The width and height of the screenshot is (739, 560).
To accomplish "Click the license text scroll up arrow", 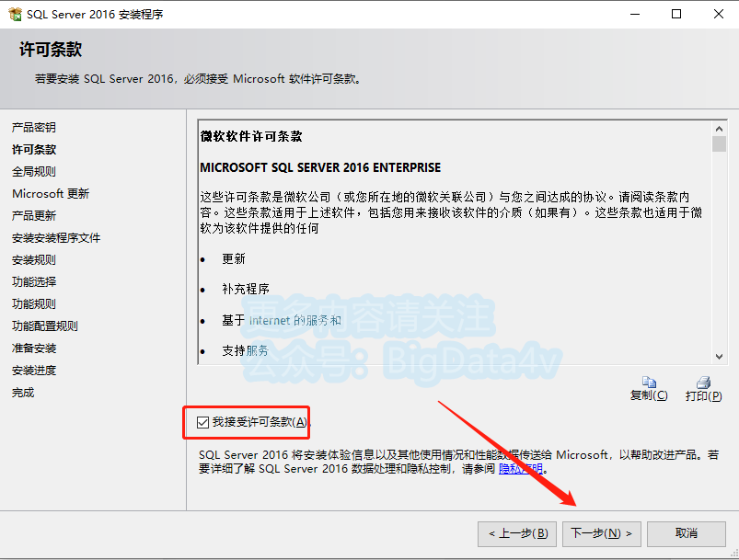I will point(719,129).
